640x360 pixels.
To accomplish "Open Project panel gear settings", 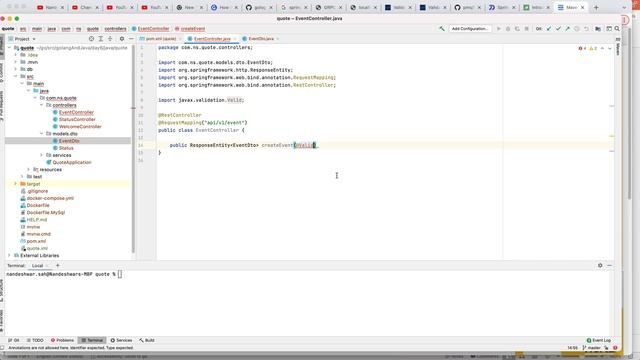I will (x=122, y=39).
